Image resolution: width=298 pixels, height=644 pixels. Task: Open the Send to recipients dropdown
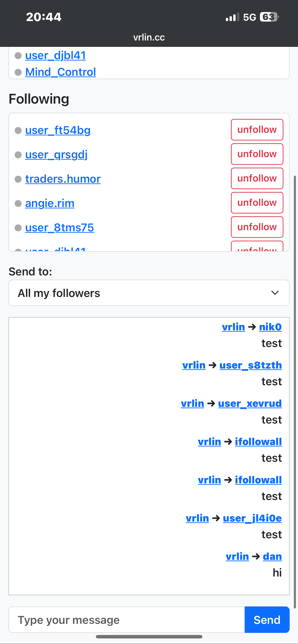[x=149, y=293]
